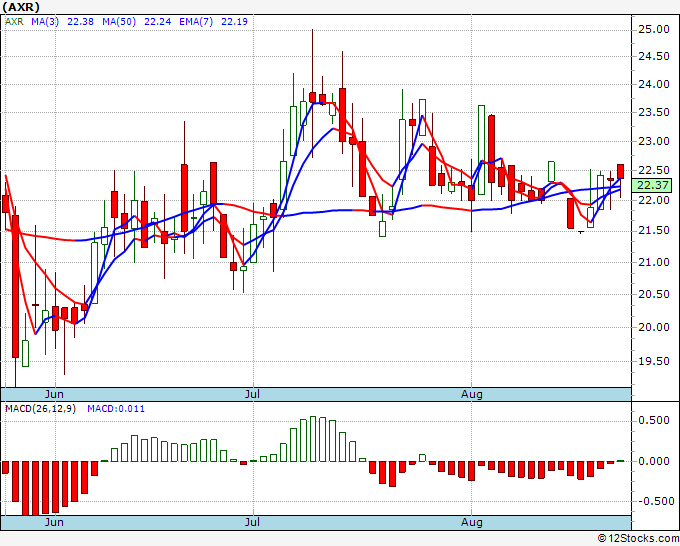Image resolution: width=680 pixels, height=546 pixels.
Task: Click the 20.50 price axis label
Action: click(654, 294)
